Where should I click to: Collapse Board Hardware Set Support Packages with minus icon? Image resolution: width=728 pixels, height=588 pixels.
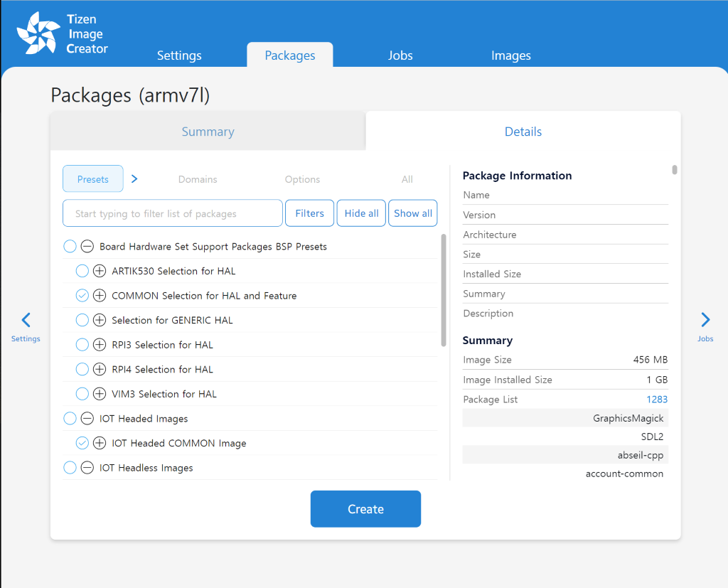click(x=87, y=246)
